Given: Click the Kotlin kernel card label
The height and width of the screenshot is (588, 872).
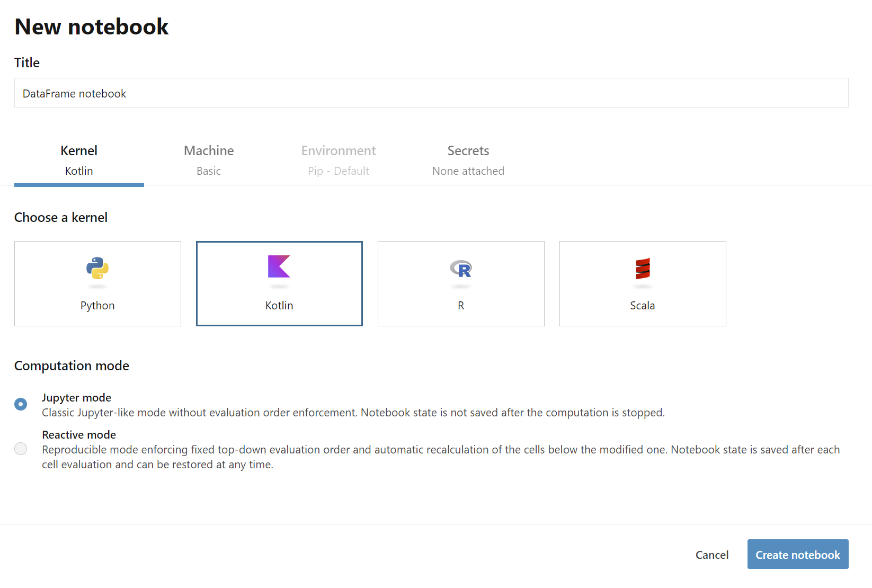Looking at the screenshot, I should pos(279,306).
